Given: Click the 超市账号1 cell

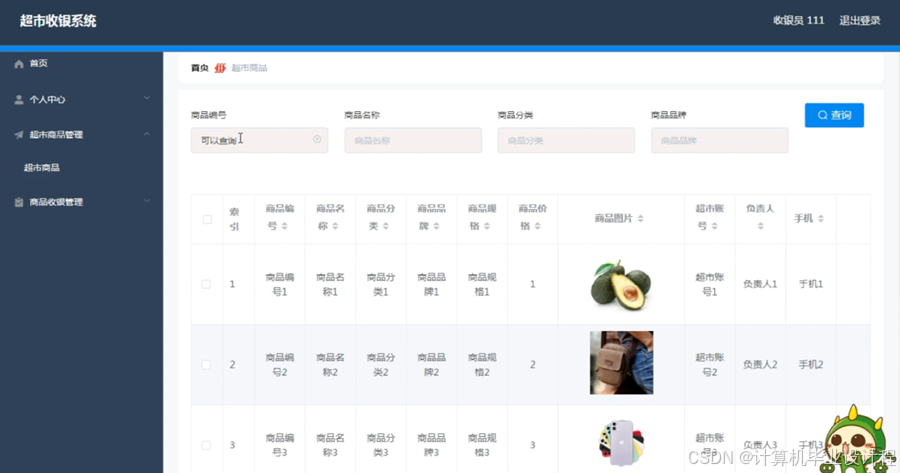Looking at the screenshot, I should 709,284.
